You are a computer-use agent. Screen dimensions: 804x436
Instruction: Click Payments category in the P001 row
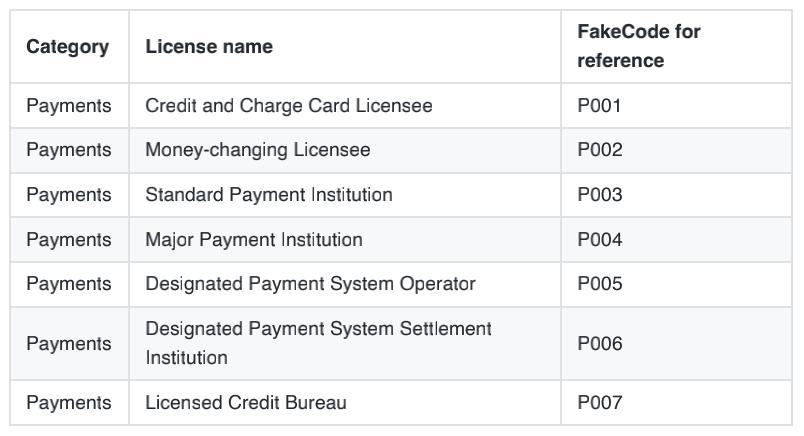point(69,105)
